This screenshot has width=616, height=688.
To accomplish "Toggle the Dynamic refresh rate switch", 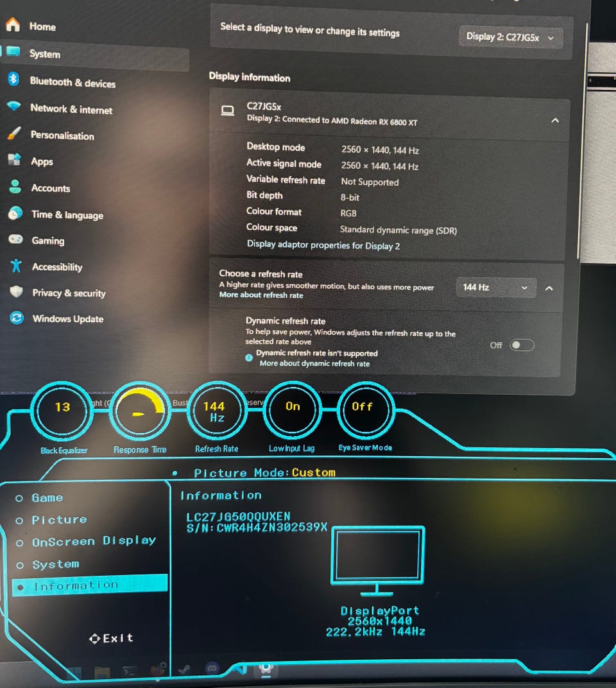I will coord(522,345).
